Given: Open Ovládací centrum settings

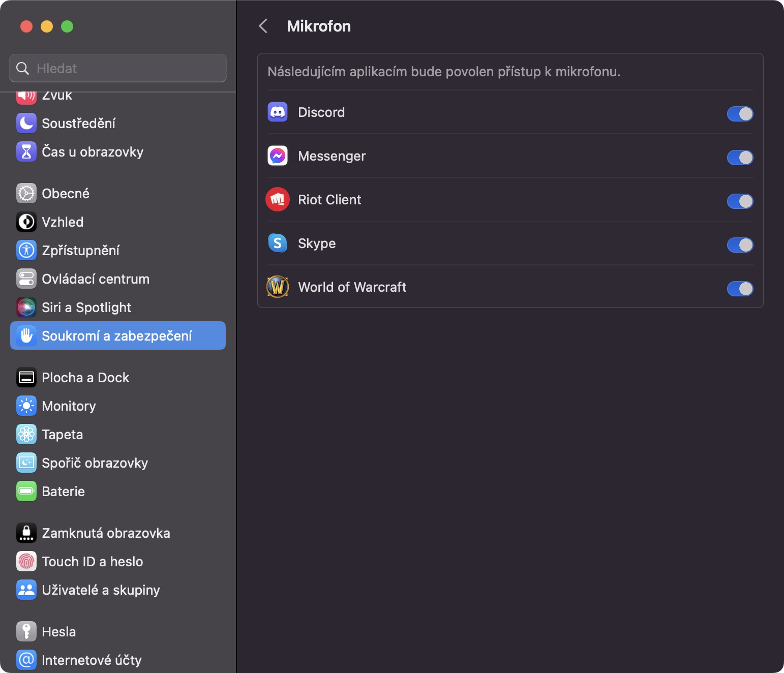Looking at the screenshot, I should point(95,279).
